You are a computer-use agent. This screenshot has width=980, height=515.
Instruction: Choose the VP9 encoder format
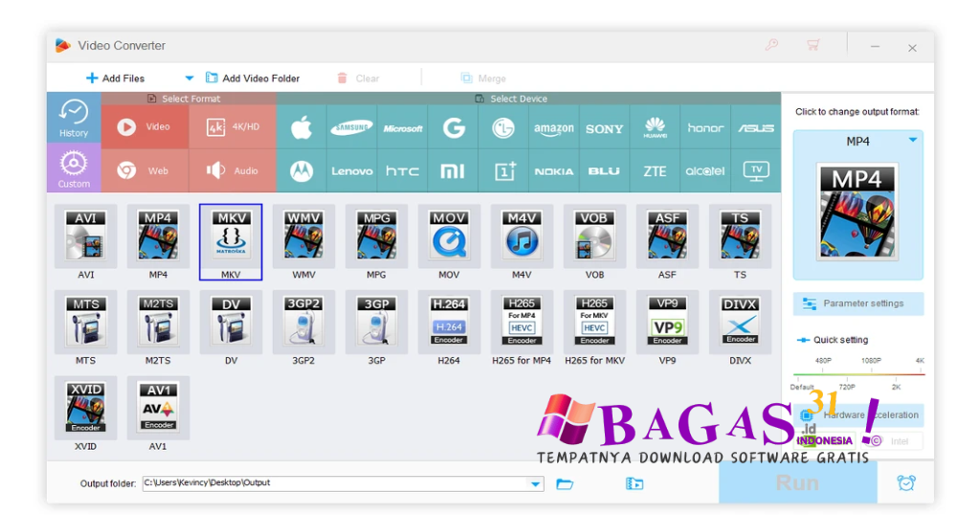tap(667, 323)
